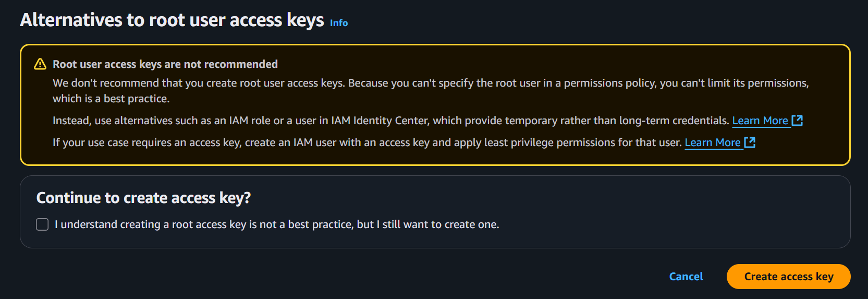Click external-link icon after long-term credentials sentence
868x299 pixels.
tap(797, 121)
